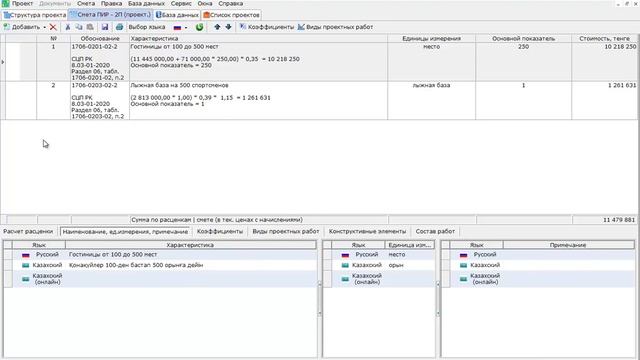Viewport: 640px width, 360px height.
Task: Open the Справка menu
Action: 231,4
